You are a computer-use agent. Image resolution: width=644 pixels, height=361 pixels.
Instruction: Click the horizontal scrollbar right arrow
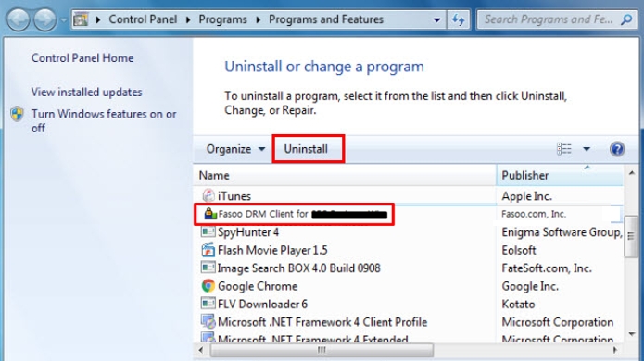click(615, 350)
